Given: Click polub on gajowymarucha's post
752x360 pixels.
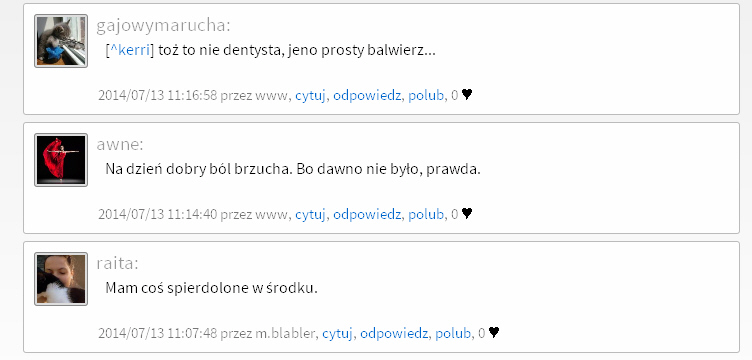Looking at the screenshot, I should pyautogui.click(x=426, y=95).
